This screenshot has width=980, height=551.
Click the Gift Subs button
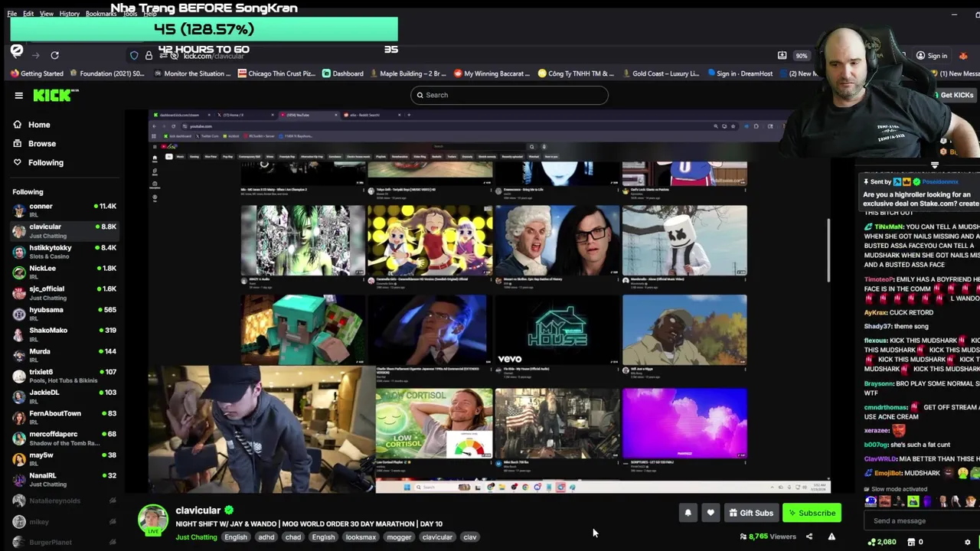(750, 513)
